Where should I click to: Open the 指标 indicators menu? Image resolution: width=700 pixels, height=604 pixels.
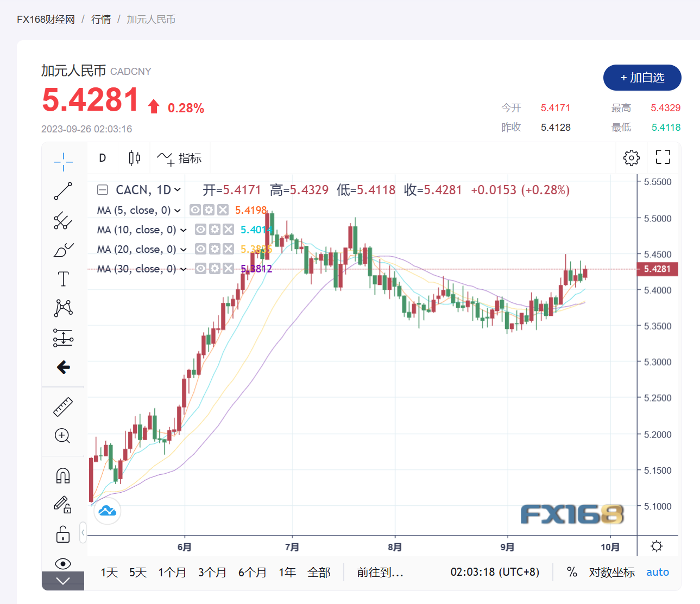tap(179, 158)
